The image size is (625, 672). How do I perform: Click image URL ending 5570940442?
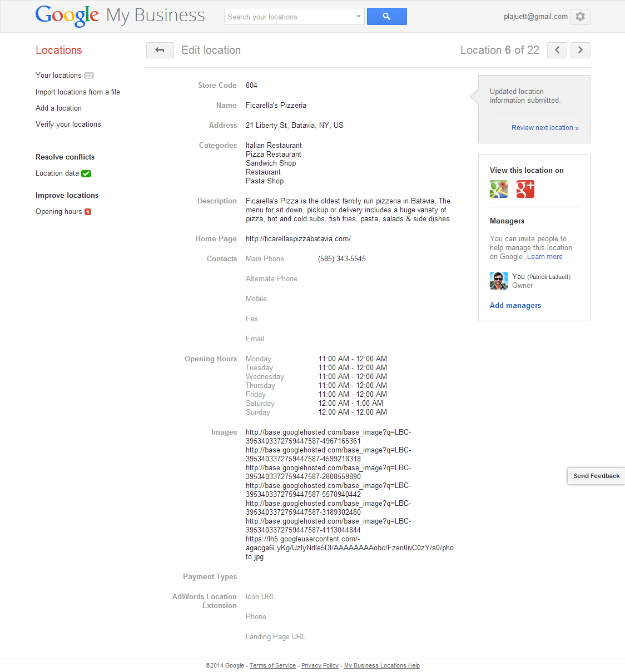(329, 490)
